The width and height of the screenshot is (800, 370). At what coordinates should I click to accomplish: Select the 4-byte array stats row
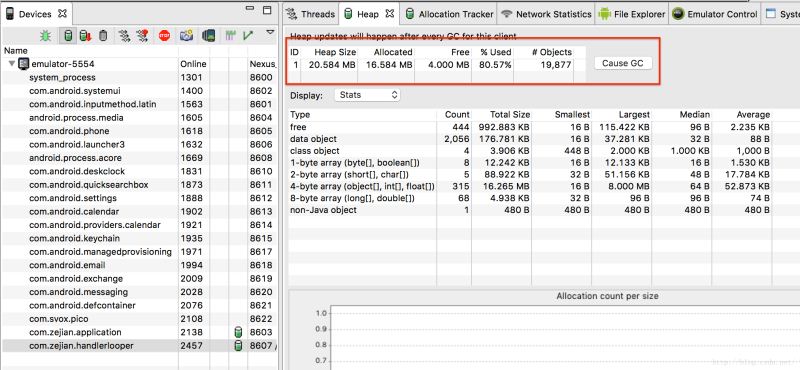click(544, 186)
